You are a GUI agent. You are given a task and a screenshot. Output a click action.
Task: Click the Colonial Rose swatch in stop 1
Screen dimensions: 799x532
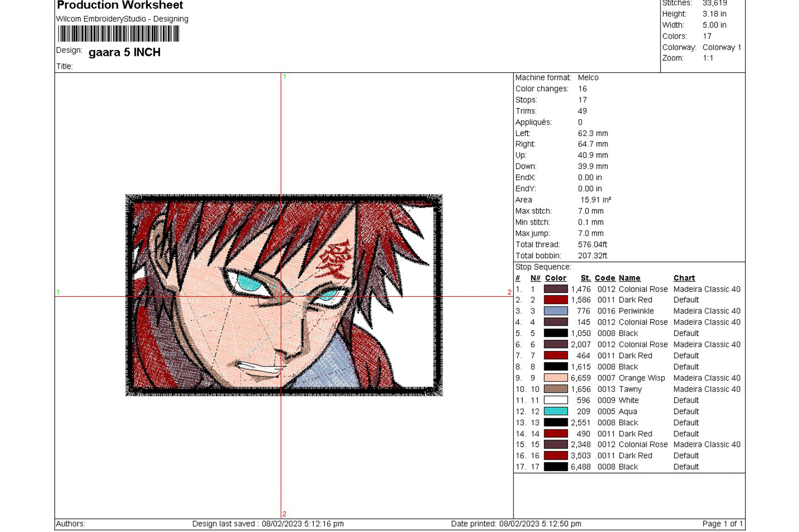[x=556, y=289]
